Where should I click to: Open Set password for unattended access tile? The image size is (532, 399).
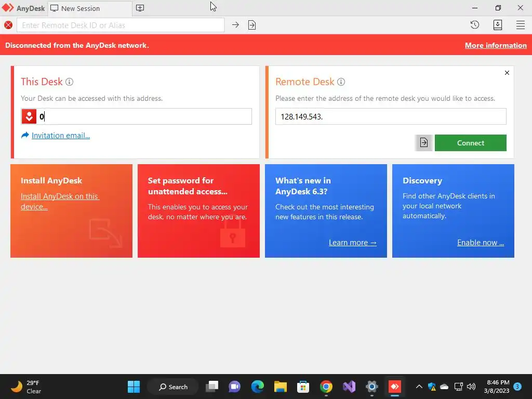[198, 211]
